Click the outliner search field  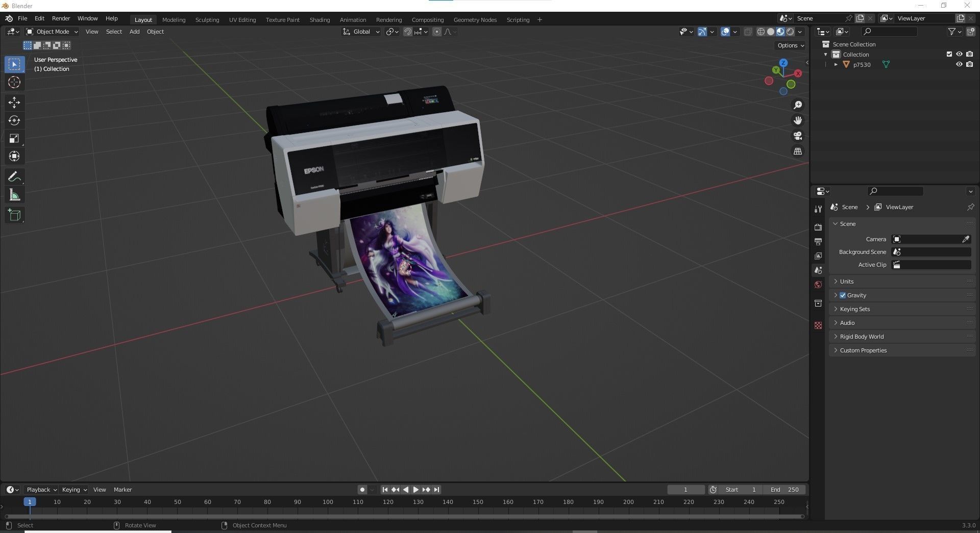(x=889, y=32)
